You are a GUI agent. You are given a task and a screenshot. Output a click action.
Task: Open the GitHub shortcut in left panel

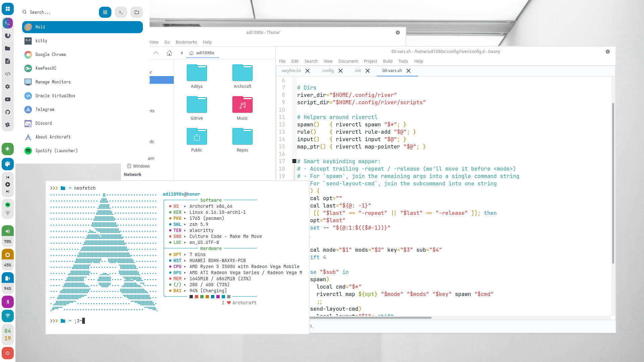point(8,112)
